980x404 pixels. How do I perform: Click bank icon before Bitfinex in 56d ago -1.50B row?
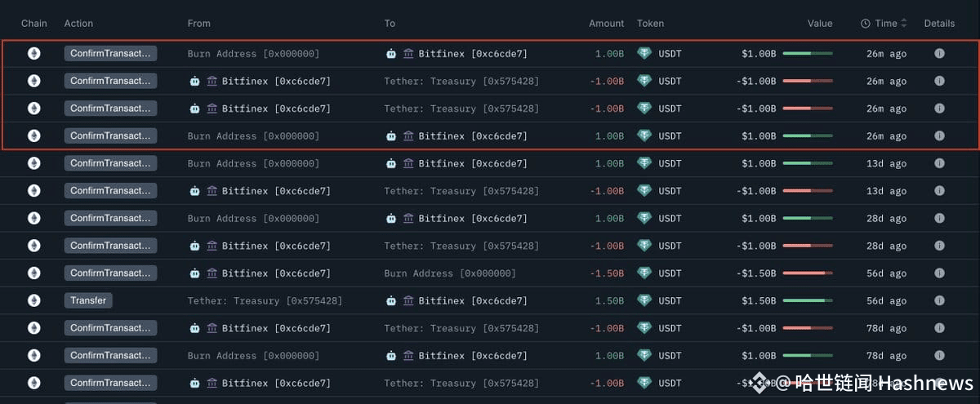coord(212,273)
